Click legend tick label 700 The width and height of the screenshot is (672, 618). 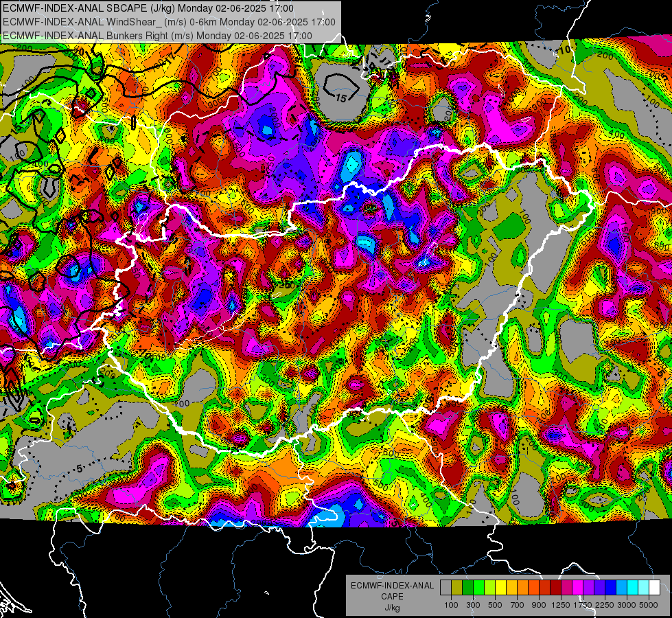518,605
